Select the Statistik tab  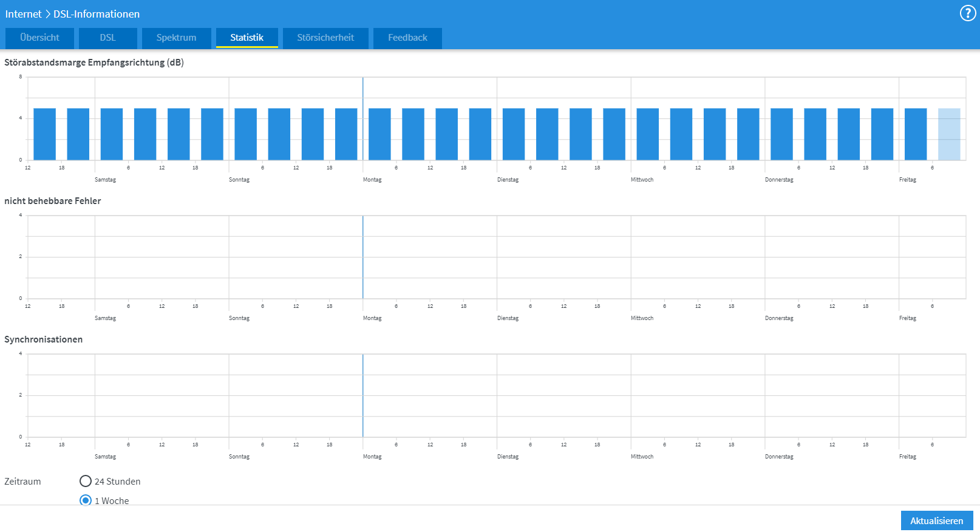pos(247,38)
